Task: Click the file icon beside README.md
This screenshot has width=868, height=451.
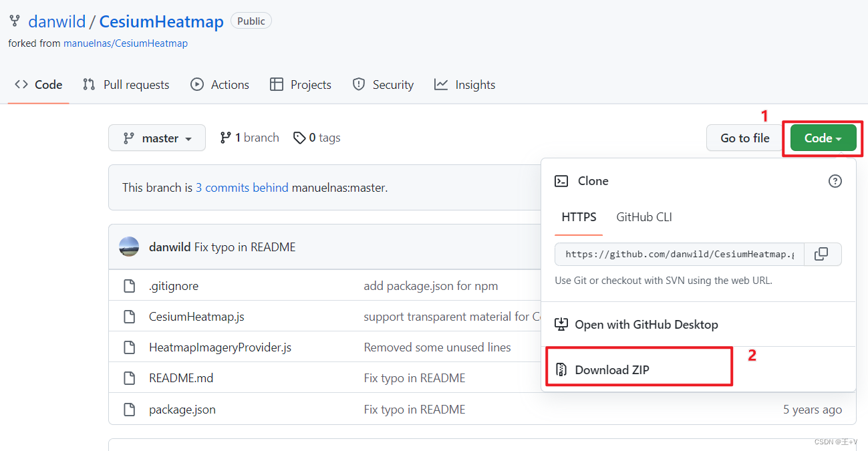Action: tap(130, 378)
